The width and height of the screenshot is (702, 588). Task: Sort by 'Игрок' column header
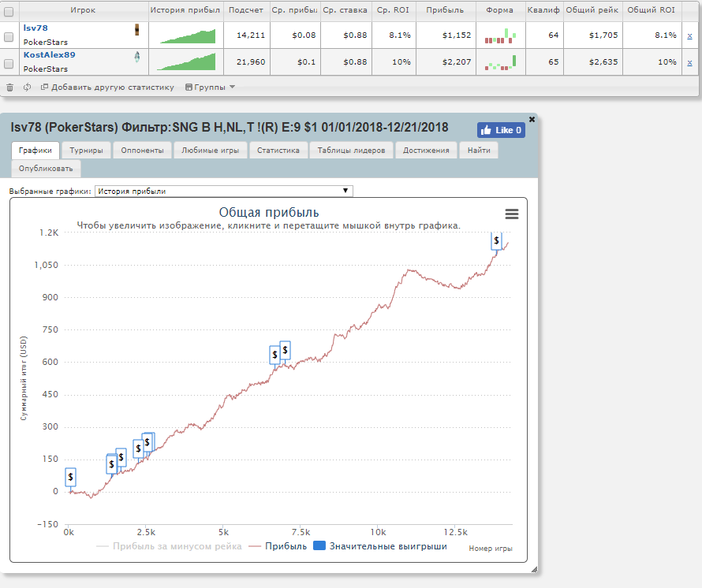(83, 9)
